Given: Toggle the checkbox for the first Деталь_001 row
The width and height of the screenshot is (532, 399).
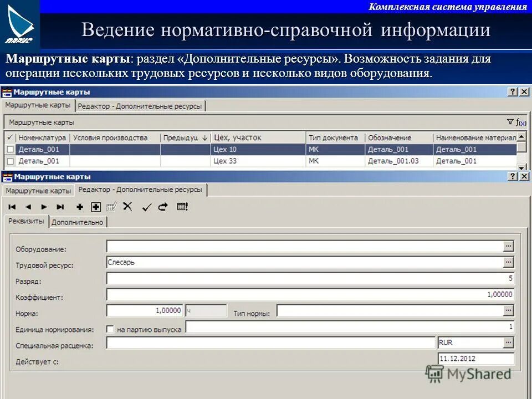Looking at the screenshot, I should (9, 149).
